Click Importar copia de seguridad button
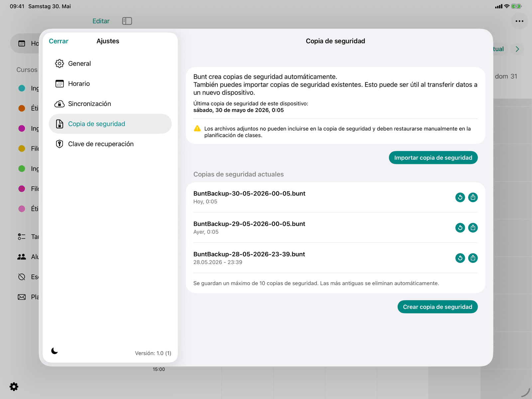Viewport: 532px width, 399px height. (433, 158)
